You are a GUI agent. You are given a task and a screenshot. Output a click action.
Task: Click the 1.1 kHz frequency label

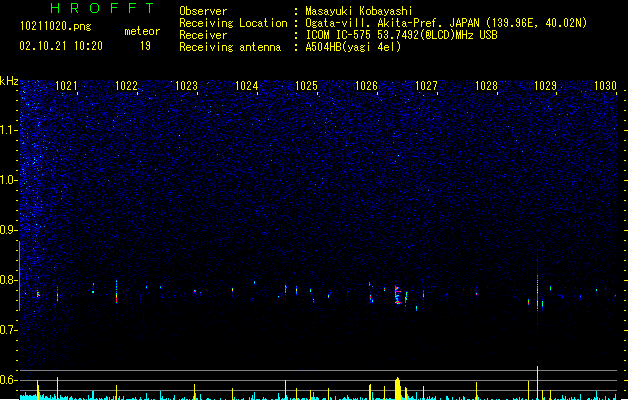click(9, 130)
